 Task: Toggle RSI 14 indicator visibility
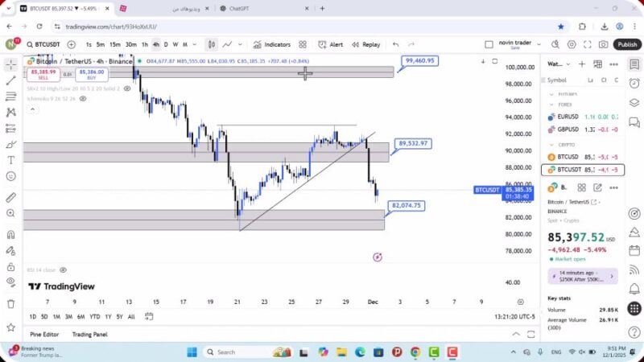[63, 270]
